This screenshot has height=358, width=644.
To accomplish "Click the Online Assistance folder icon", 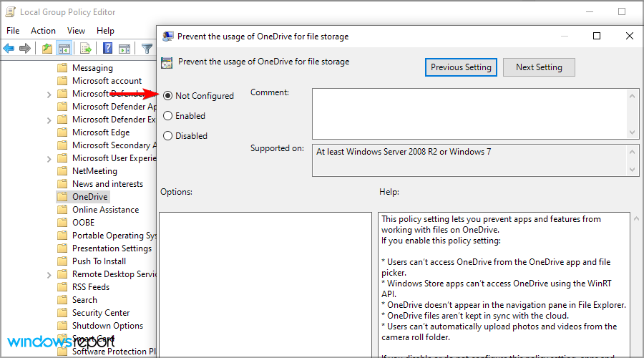I will click(62, 210).
